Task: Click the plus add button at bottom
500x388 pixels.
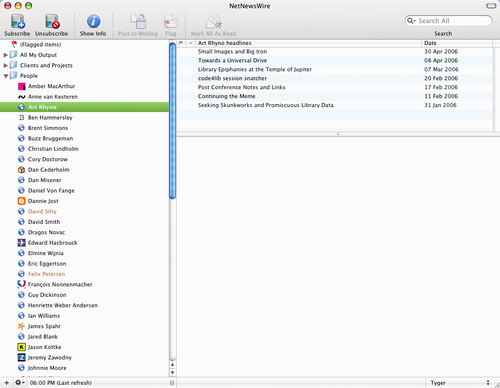Action: click(6, 383)
